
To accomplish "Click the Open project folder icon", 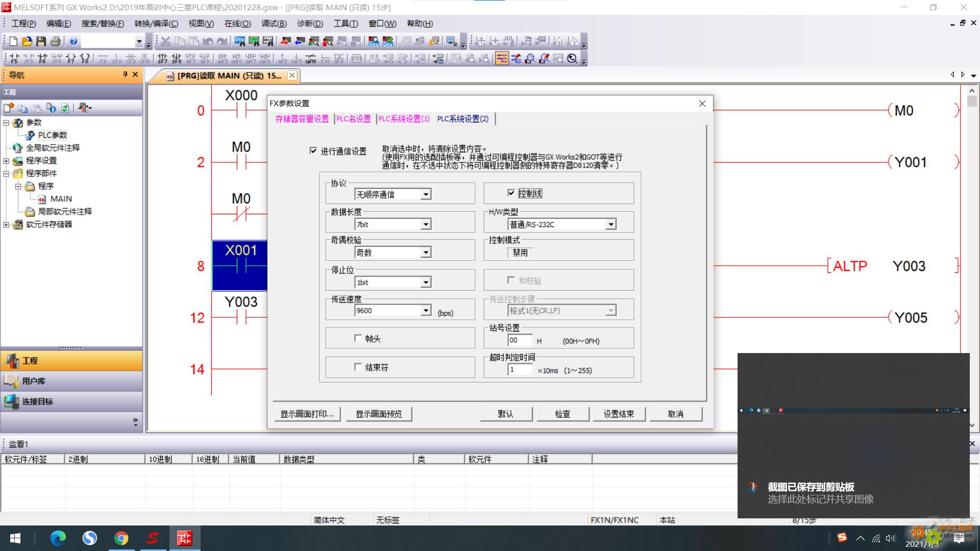I will (27, 41).
